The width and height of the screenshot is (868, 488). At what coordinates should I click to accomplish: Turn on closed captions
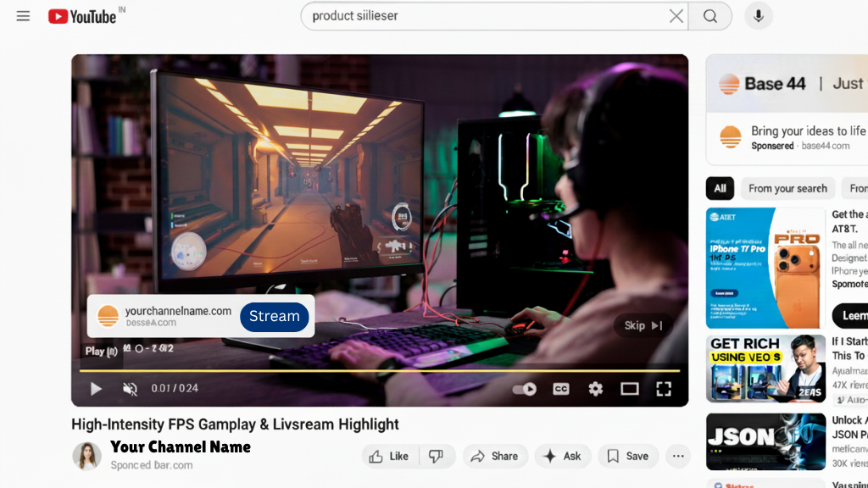561,389
